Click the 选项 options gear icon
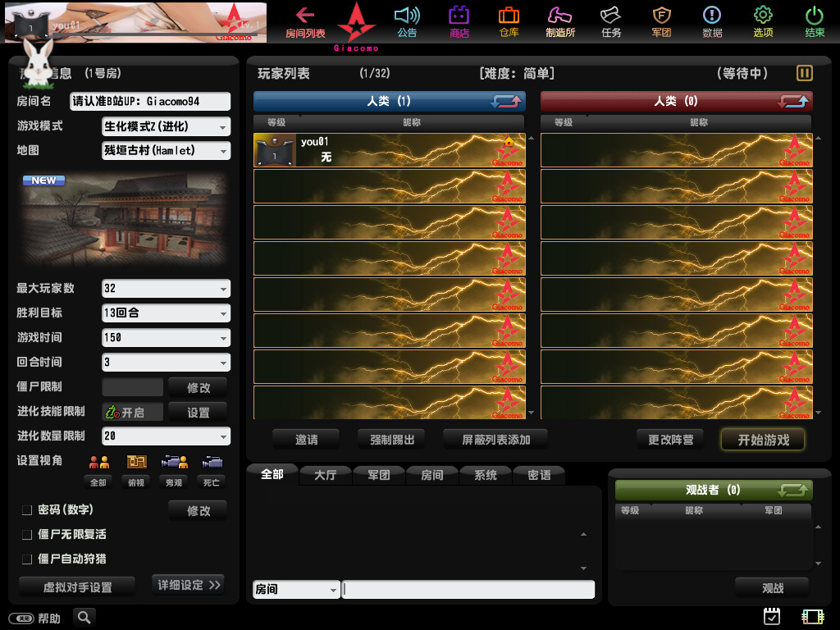The width and height of the screenshot is (840, 630). pyautogui.click(x=763, y=16)
